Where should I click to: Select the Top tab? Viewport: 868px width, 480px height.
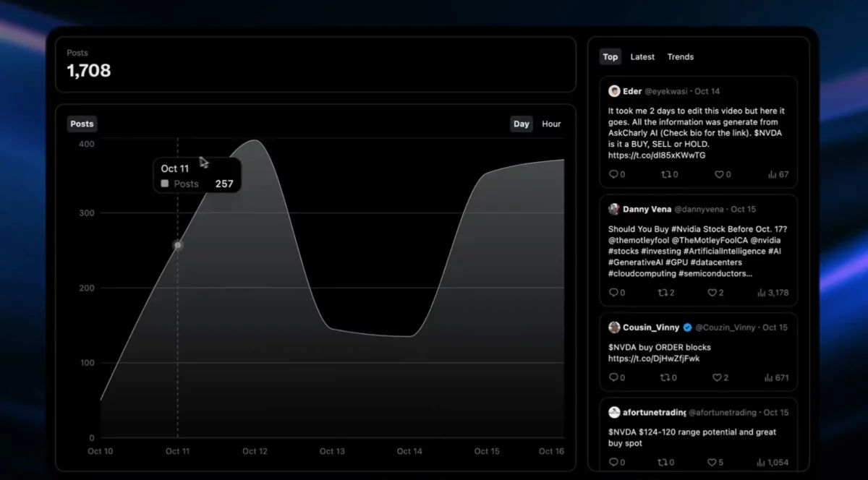coord(610,56)
